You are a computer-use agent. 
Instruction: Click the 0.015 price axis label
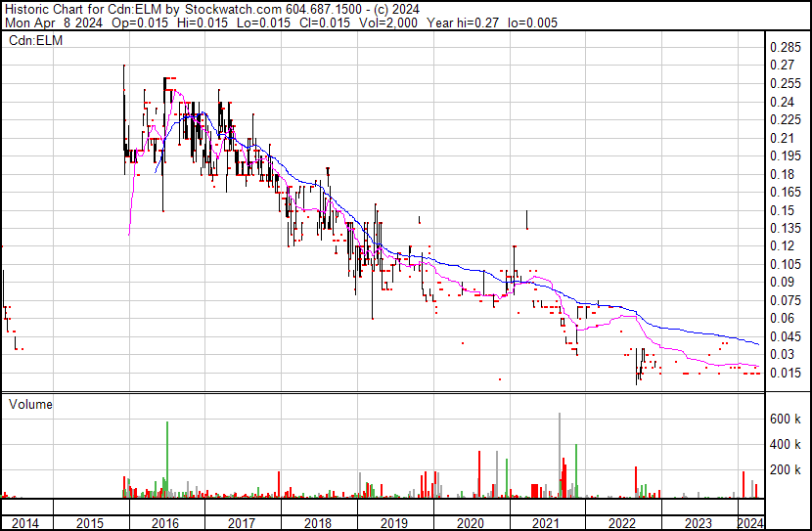click(x=785, y=374)
